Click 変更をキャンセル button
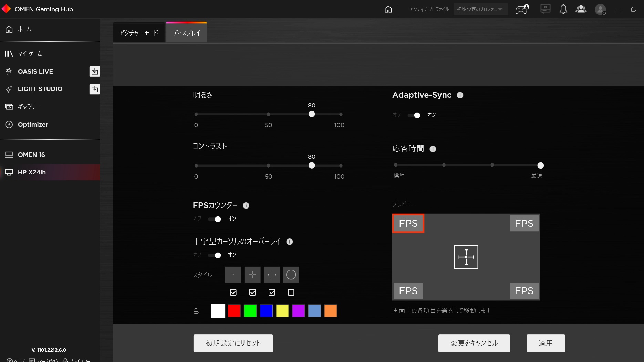This screenshot has width=644, height=362. click(474, 343)
